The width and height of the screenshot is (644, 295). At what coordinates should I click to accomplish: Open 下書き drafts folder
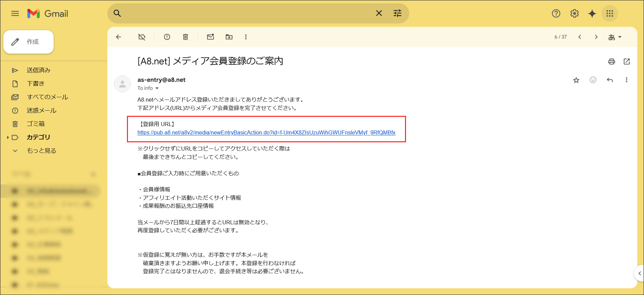tap(36, 84)
